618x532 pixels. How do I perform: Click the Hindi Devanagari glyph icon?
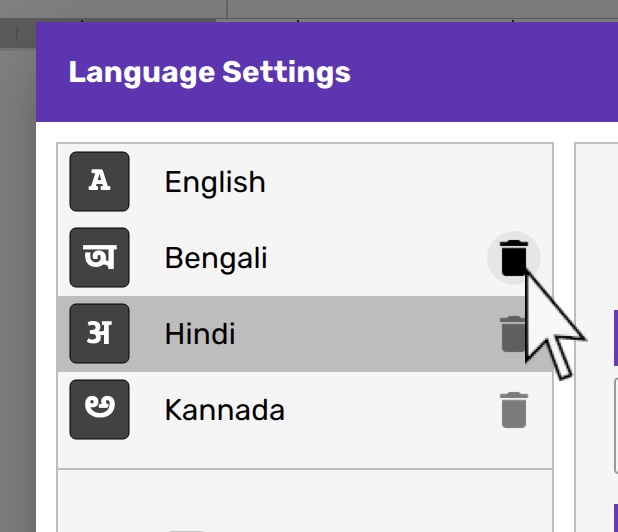(x=99, y=334)
